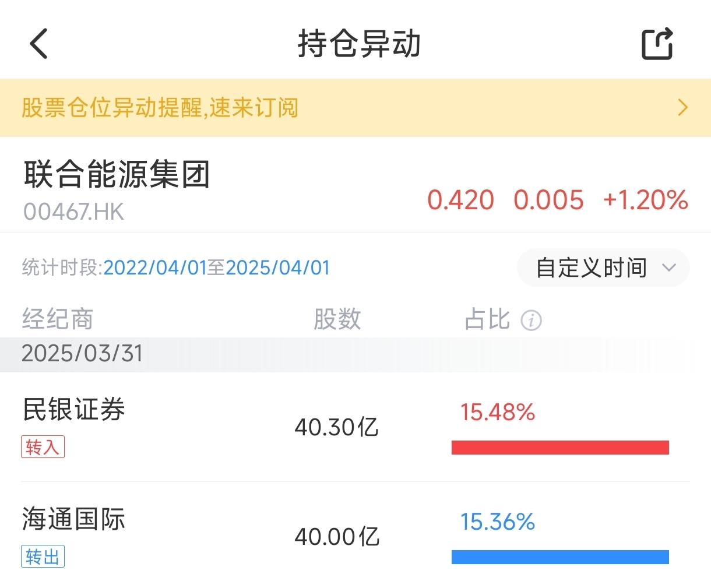Click the red 15.48% percentage bar
Viewport: 711px width, 588px height.
[x=560, y=448]
